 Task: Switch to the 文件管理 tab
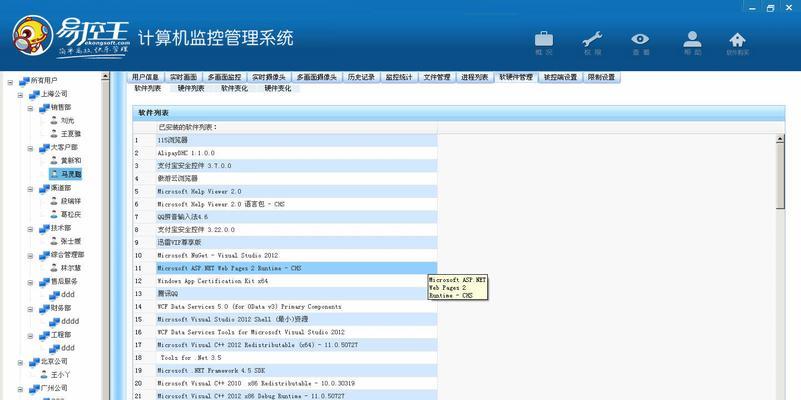[437, 77]
